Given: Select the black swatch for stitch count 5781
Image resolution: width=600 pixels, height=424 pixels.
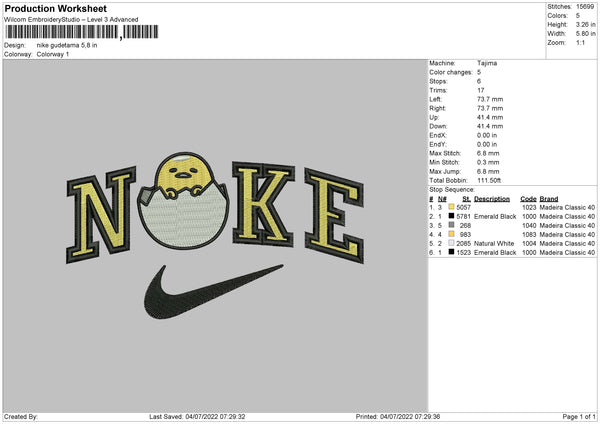Looking at the screenshot, I should click(451, 216).
